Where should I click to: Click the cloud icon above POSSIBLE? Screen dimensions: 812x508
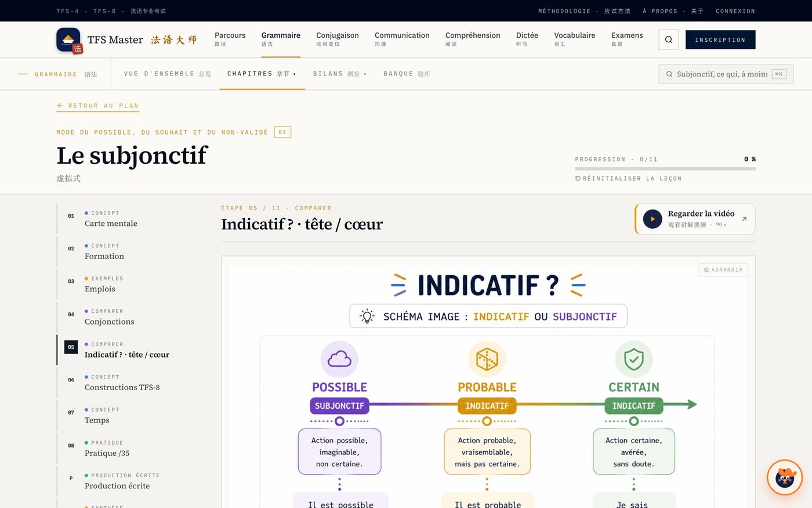tap(339, 359)
